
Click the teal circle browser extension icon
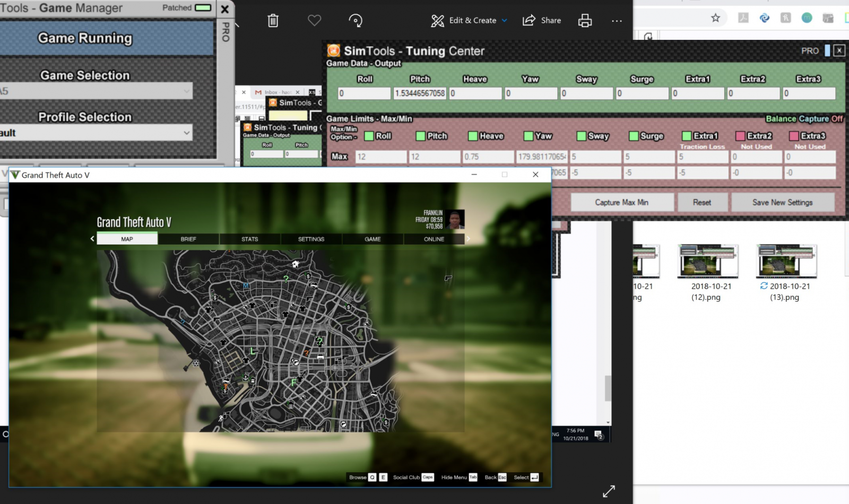click(x=807, y=18)
